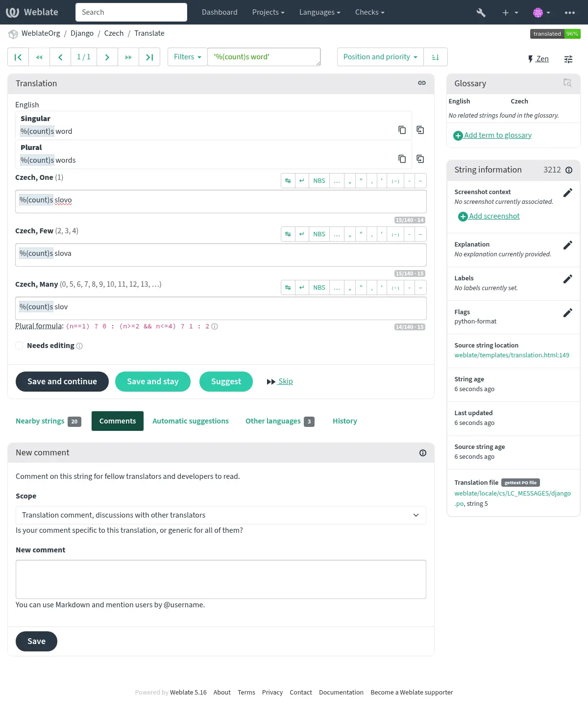
Task: Switch to the History tab
Action: [x=344, y=421]
